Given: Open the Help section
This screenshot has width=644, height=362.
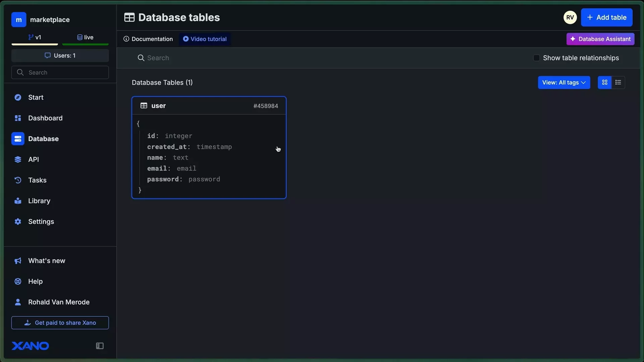Looking at the screenshot, I should pyautogui.click(x=35, y=281).
